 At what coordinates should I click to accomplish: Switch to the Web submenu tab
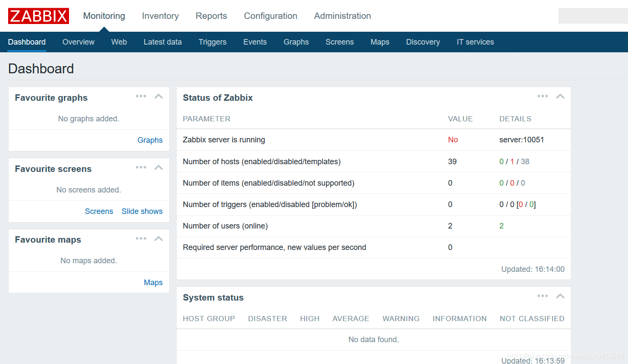(119, 42)
